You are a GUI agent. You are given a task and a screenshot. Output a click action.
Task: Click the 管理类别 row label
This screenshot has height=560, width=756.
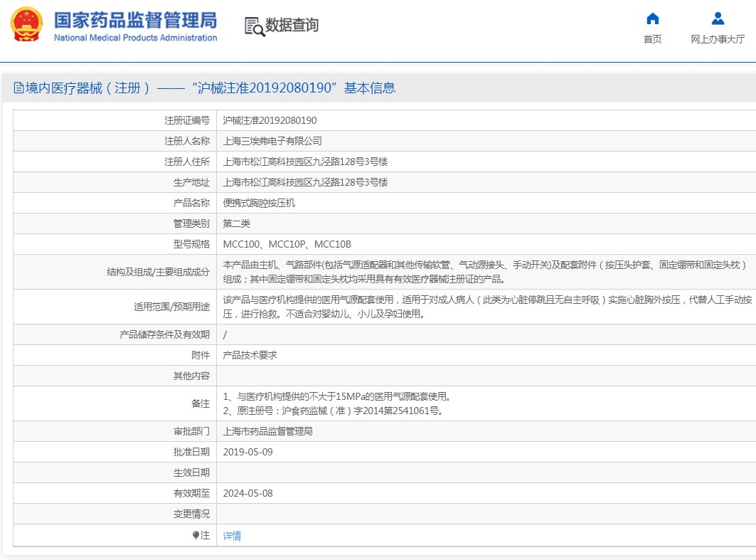tap(191, 223)
